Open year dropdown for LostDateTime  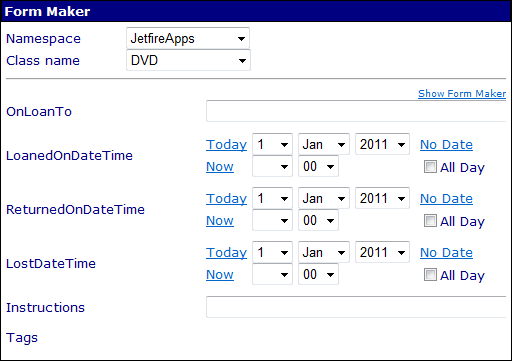coord(382,252)
